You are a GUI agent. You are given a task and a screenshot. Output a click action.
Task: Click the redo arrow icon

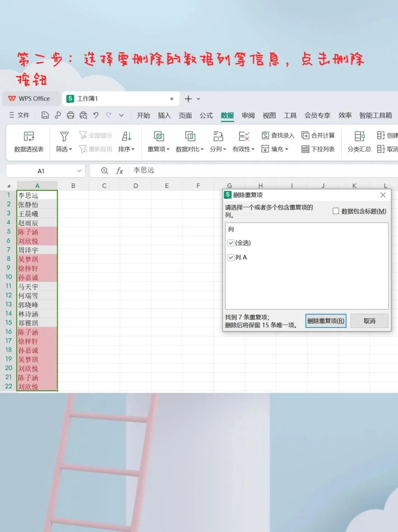[109, 115]
